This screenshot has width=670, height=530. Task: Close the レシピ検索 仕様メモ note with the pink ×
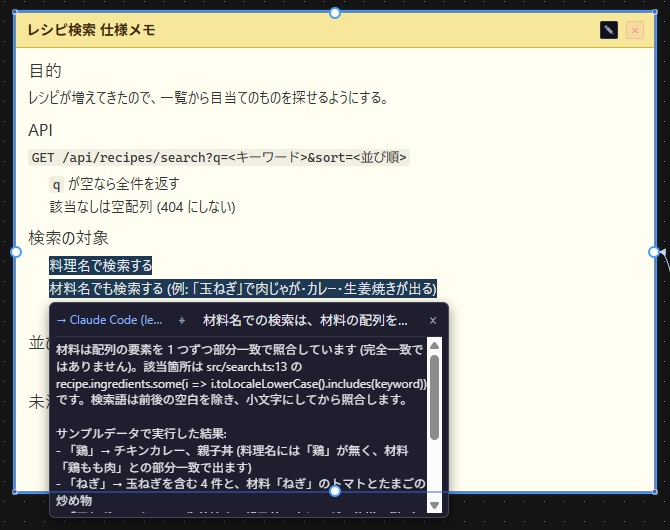coord(635,30)
